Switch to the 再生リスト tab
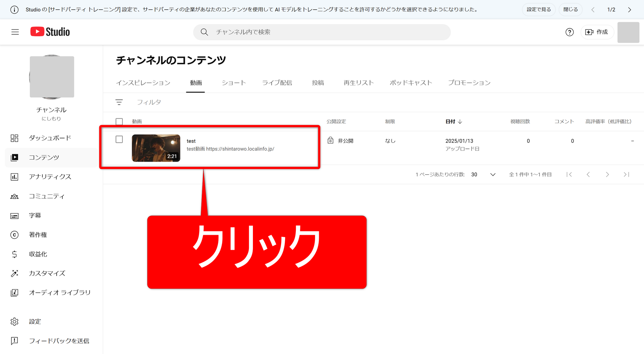 pyautogui.click(x=358, y=83)
